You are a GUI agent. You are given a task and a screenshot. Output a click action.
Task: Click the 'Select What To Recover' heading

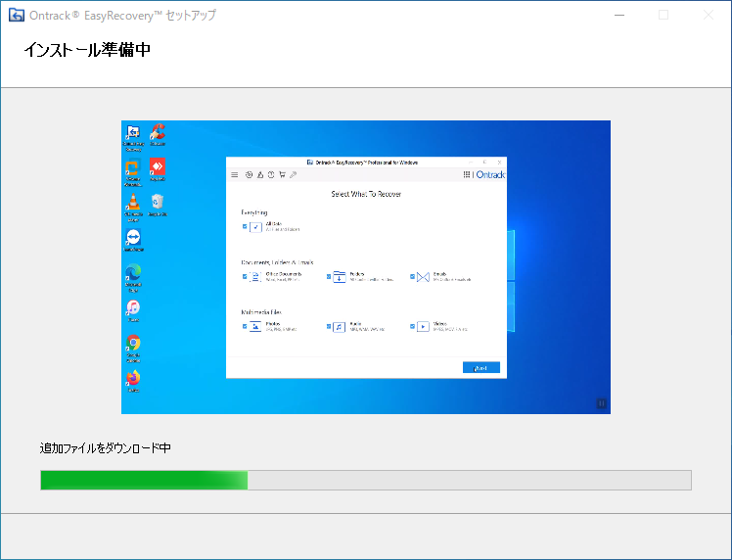(x=366, y=194)
